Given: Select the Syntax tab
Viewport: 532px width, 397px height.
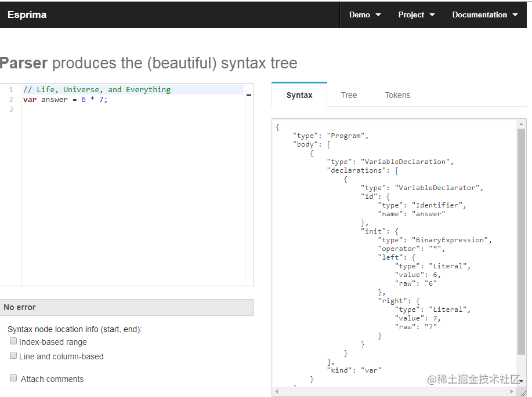Looking at the screenshot, I should (299, 95).
